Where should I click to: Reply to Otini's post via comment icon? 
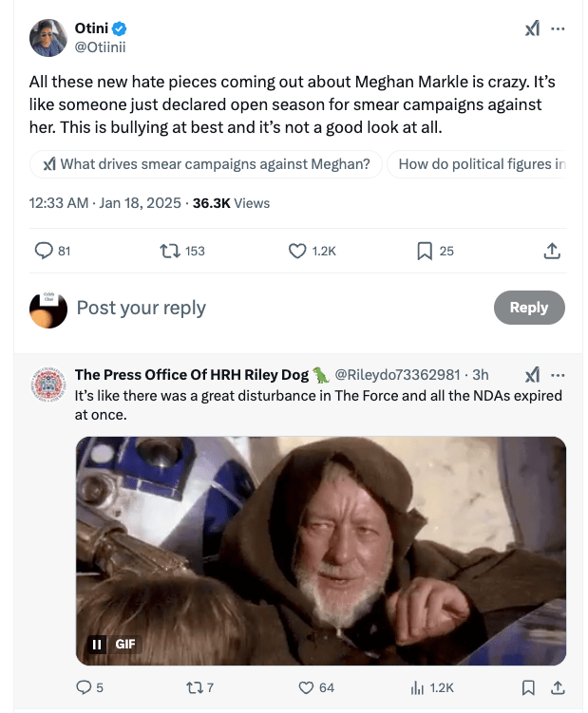click(x=44, y=251)
